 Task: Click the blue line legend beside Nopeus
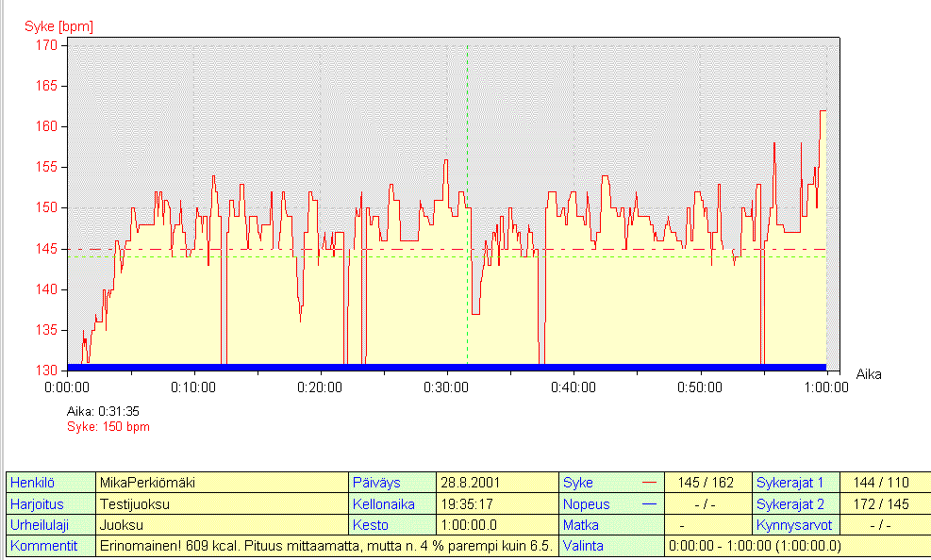649,504
